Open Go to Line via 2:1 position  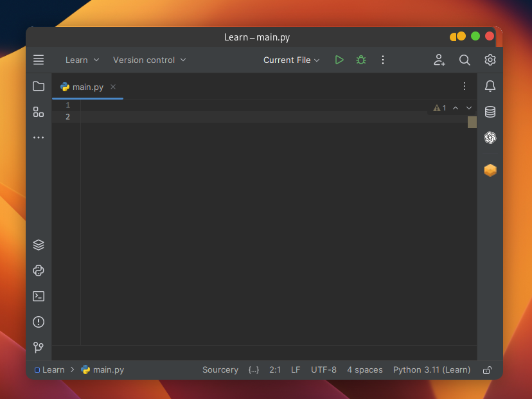(275, 370)
